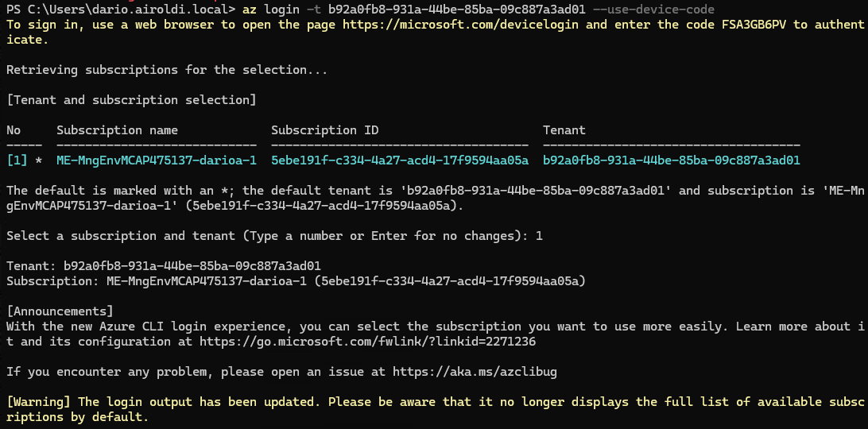Click the Subscription ID value in the table row
Screen dimensions: 868x429
coord(400,160)
